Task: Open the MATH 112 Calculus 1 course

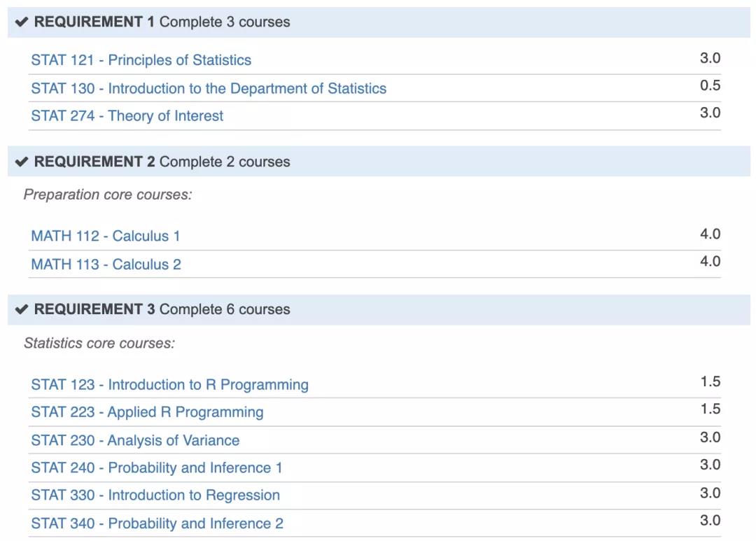Action: pos(105,237)
